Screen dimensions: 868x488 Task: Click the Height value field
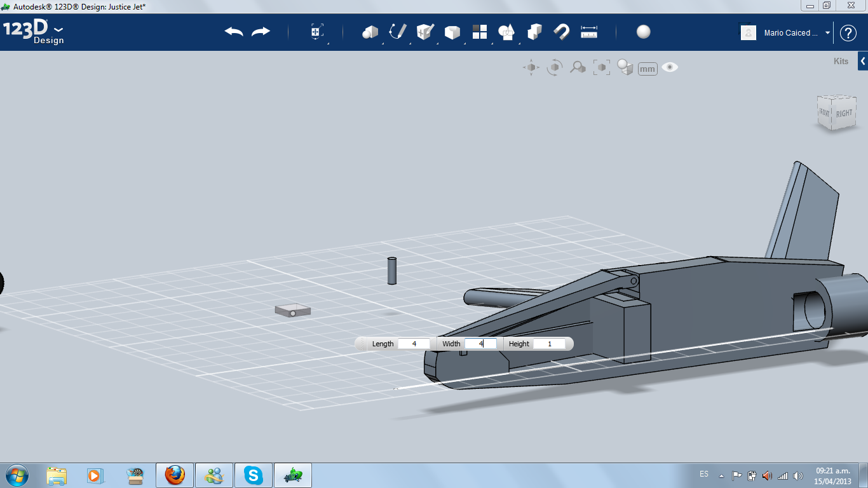point(550,344)
